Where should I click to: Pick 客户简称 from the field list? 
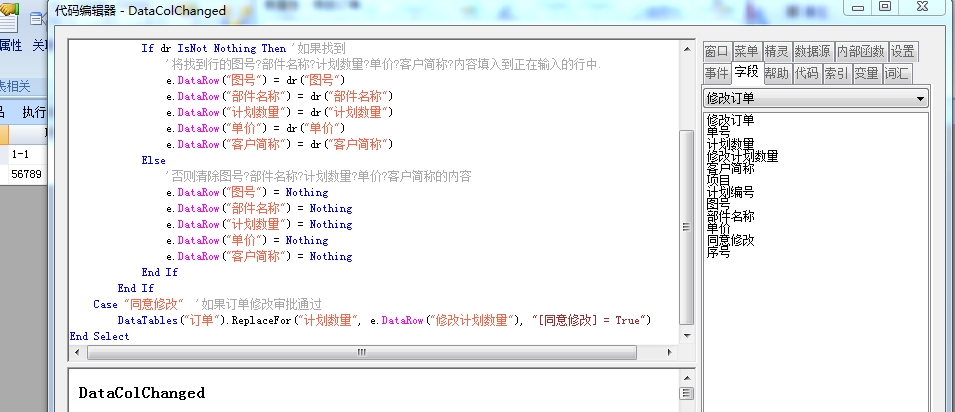[730, 168]
